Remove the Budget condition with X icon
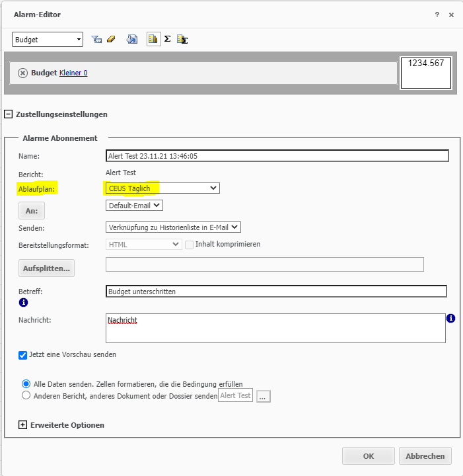 coord(22,73)
